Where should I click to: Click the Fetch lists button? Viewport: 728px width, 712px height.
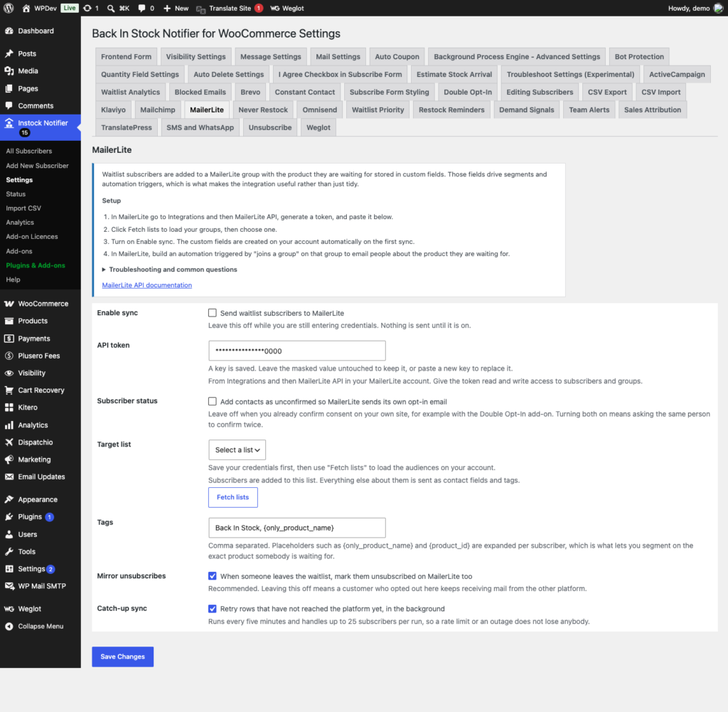pos(232,497)
